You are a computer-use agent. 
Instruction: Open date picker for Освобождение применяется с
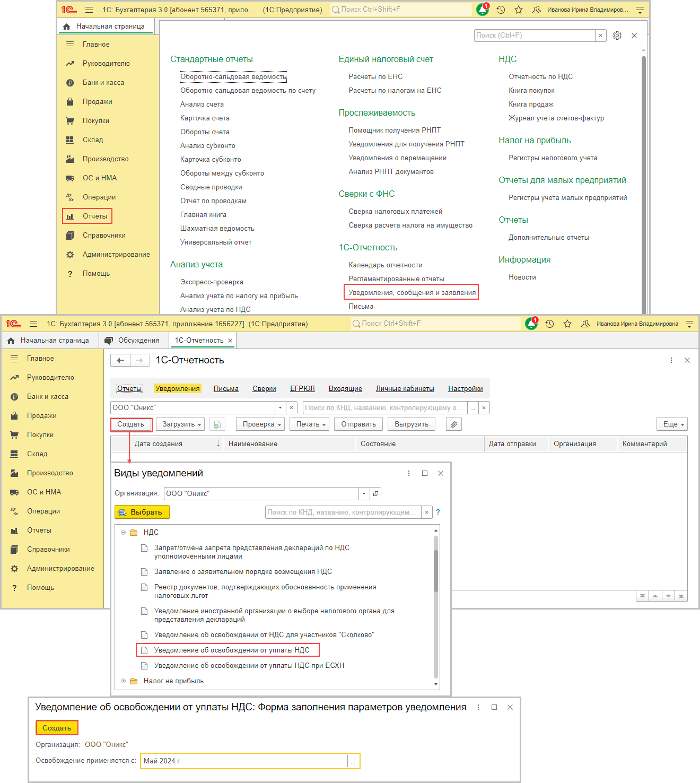click(353, 761)
